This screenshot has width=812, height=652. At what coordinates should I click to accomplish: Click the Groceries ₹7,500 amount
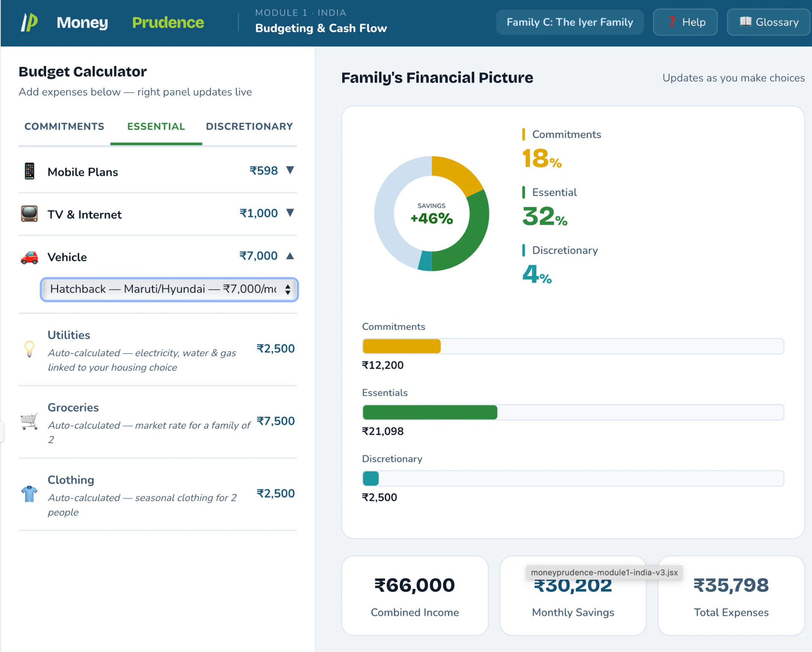(x=275, y=421)
